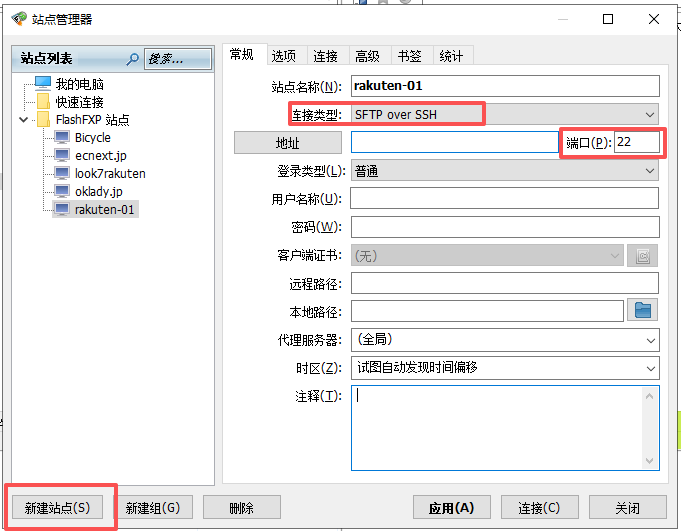Switch to the 统计 tab

[x=451, y=56]
